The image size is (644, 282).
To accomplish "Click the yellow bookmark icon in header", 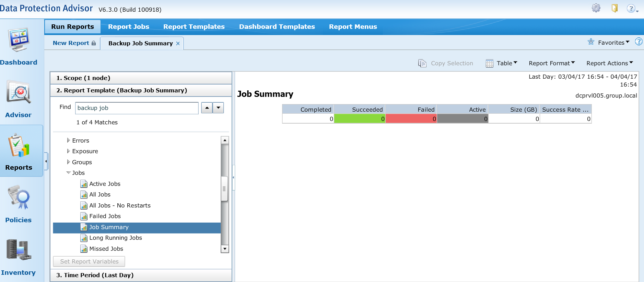I will pyautogui.click(x=614, y=8).
